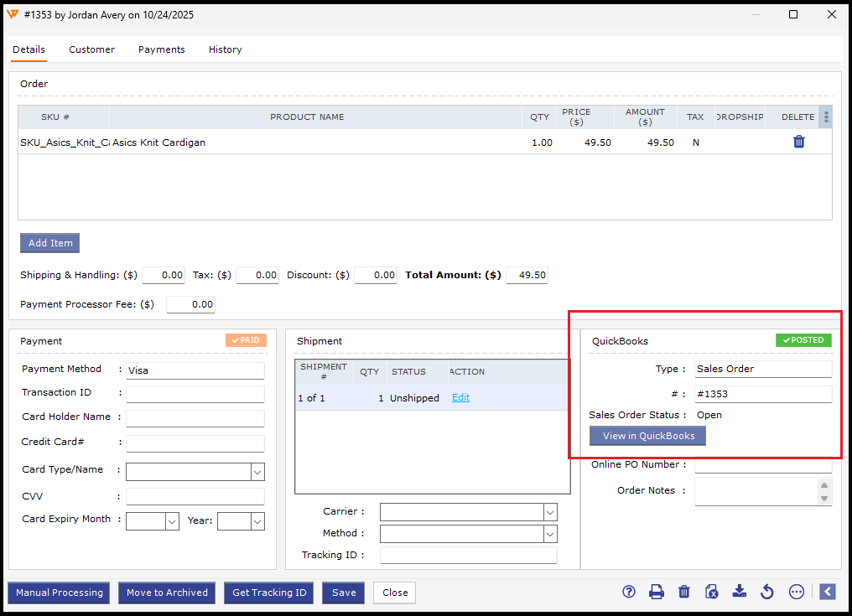Click the circular undo arrow icon
This screenshot has width=852, height=616.
(x=766, y=592)
